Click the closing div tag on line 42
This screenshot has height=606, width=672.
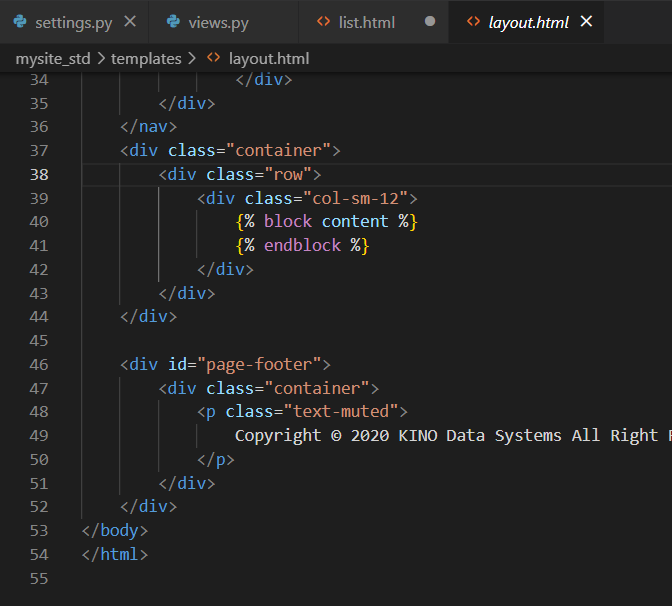[x=225, y=270]
